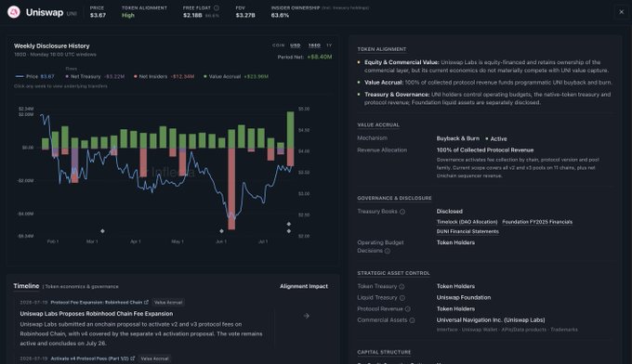Screen dimensions: 632x364
Task: Click 'Uniswap Labs Proposes Robinhood Chain Fee Expansion' headline
Action: tap(97, 314)
